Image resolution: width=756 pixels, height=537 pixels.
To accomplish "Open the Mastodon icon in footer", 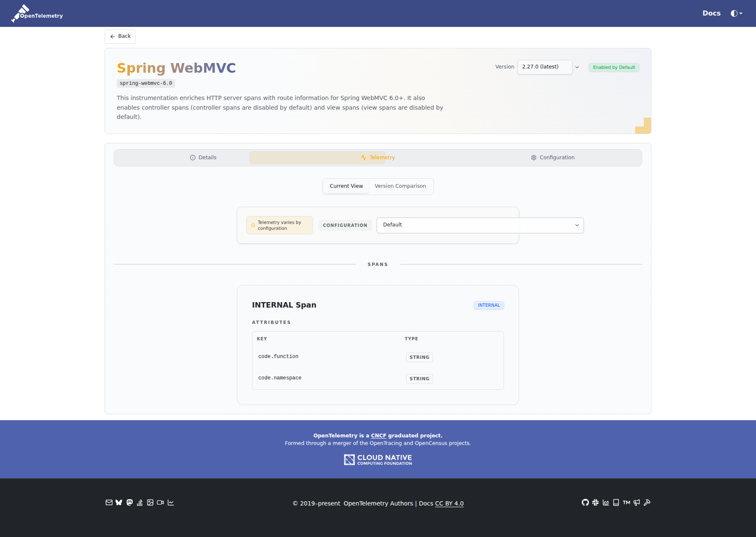I will (129, 503).
